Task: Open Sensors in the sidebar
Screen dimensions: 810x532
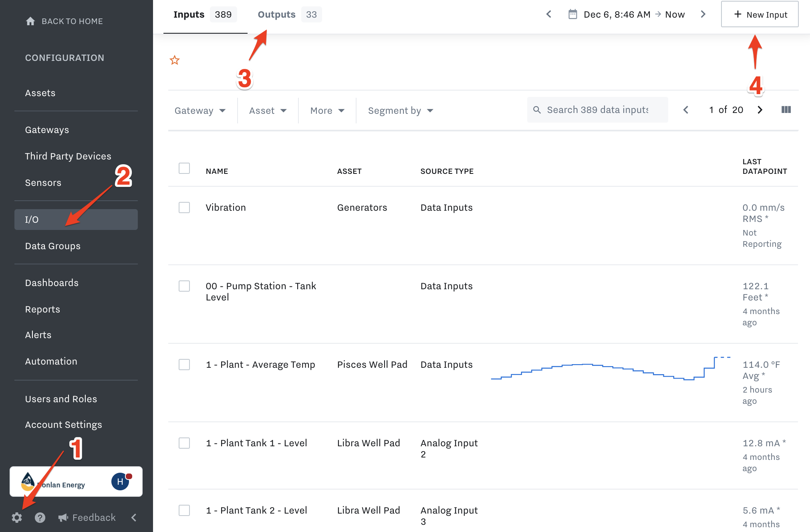Action: click(43, 183)
